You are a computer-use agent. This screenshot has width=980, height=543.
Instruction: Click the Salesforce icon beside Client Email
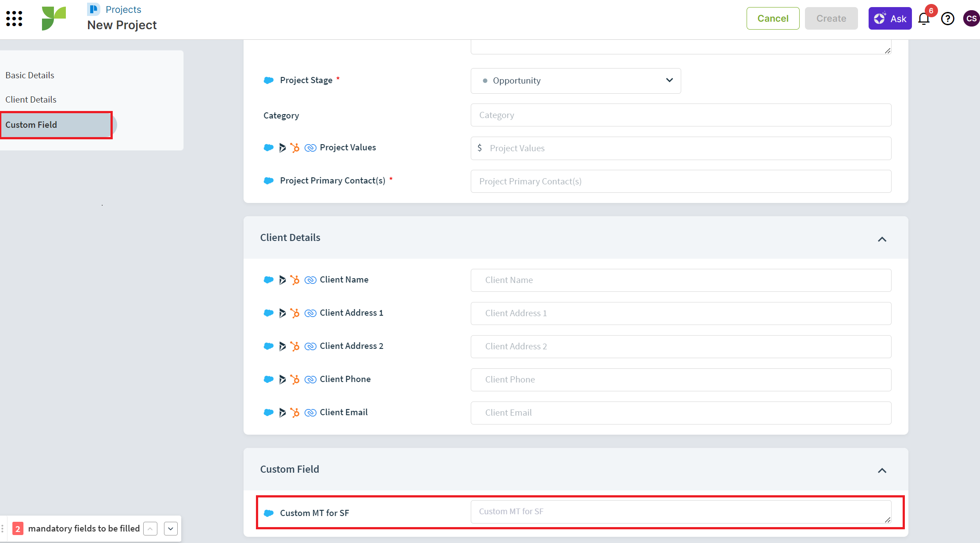269,413
